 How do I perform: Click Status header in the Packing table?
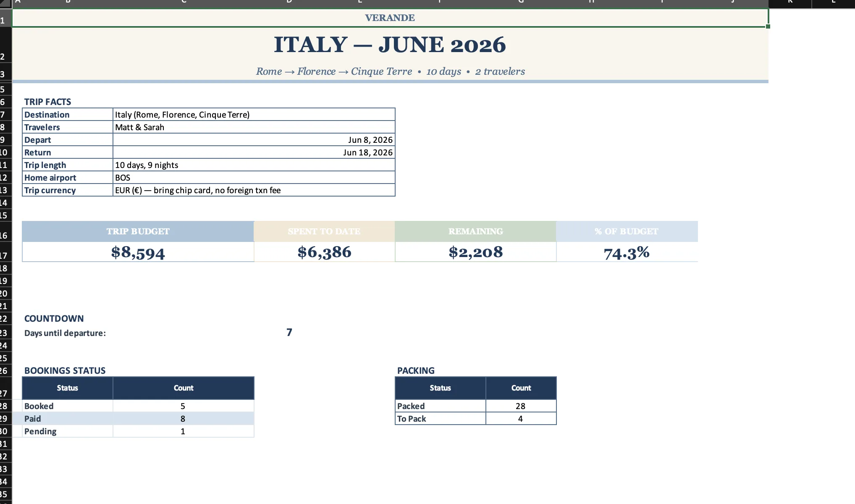(440, 388)
